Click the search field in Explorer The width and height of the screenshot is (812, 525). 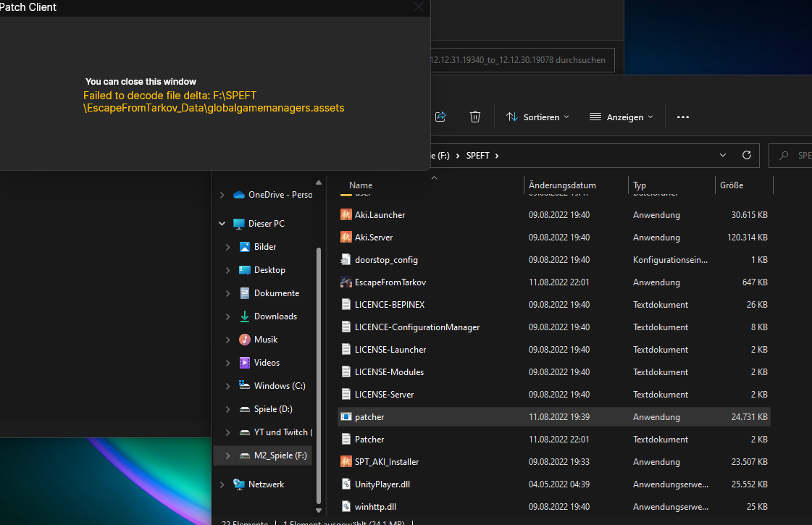pyautogui.click(x=791, y=155)
